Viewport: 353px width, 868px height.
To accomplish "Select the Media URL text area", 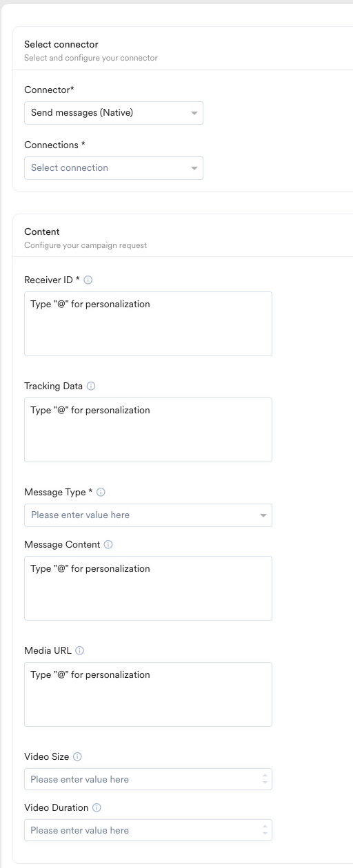I will tap(148, 694).
